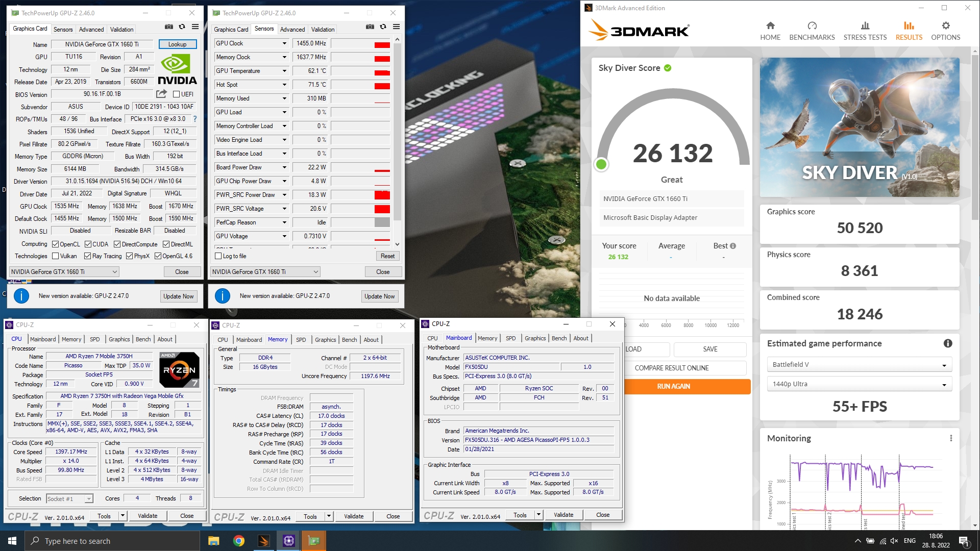Click the camera icon in GPU-Z Sensors window
980x551 pixels.
tap(370, 27)
